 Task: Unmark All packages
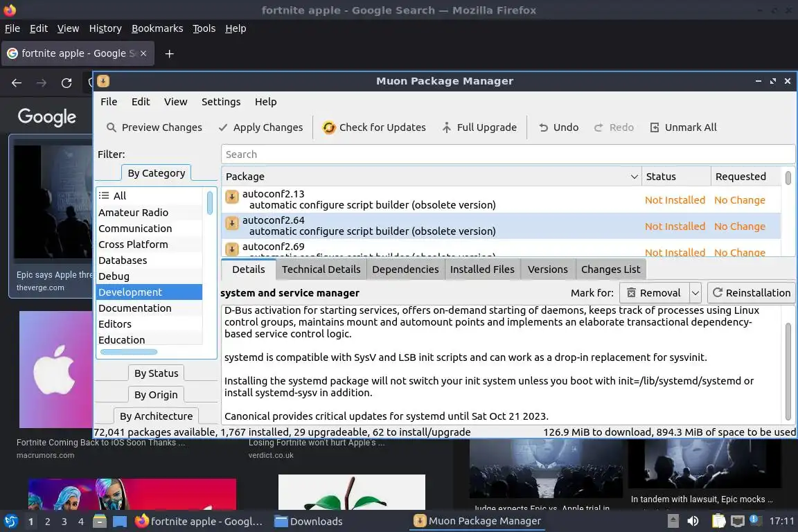tap(683, 127)
